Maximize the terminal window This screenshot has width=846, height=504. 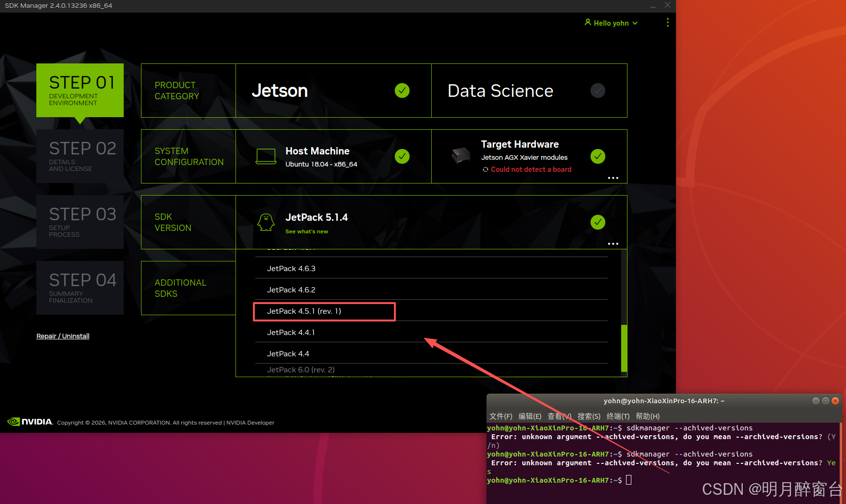point(826,400)
